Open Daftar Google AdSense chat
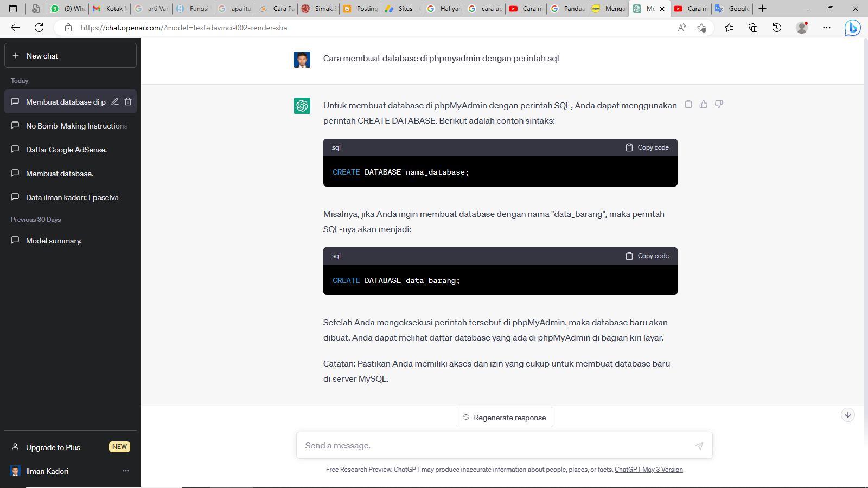The width and height of the screenshot is (868, 488). click(71, 150)
